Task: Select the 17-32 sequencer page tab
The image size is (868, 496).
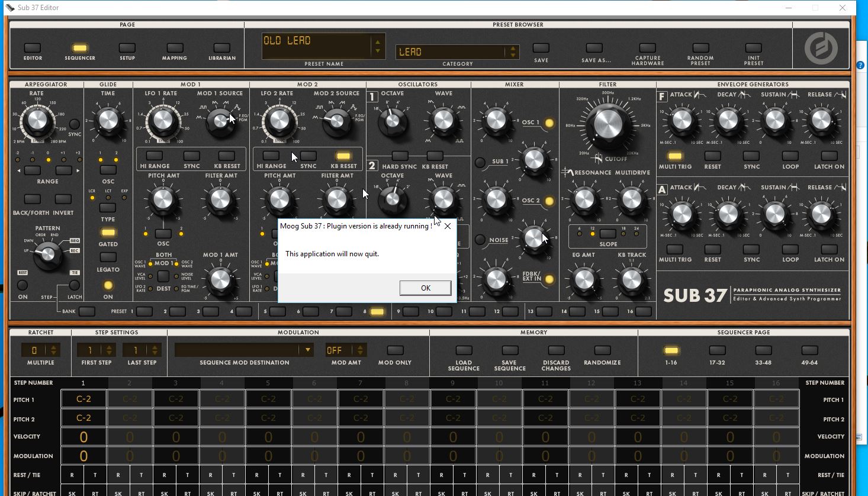Action: pos(717,350)
